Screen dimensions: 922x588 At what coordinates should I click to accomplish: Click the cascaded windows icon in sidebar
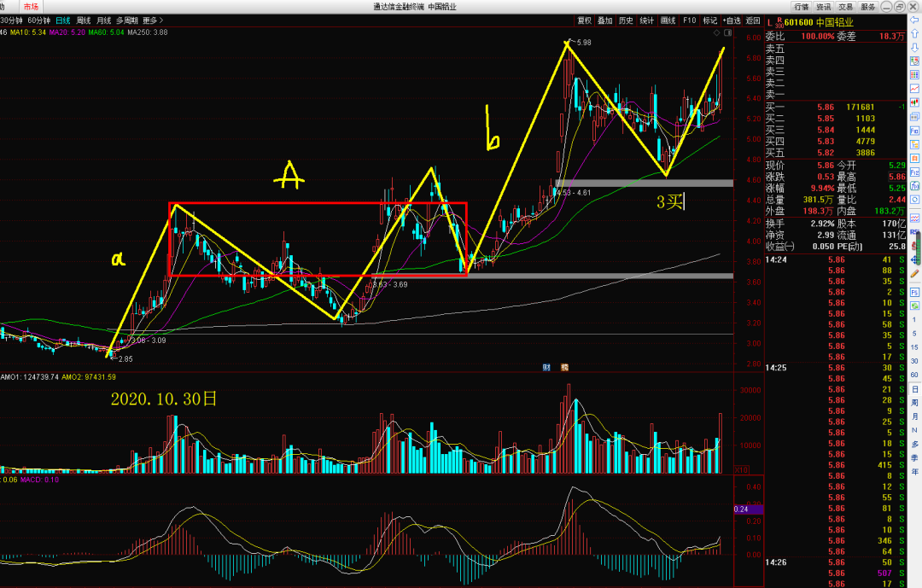[914, 116]
